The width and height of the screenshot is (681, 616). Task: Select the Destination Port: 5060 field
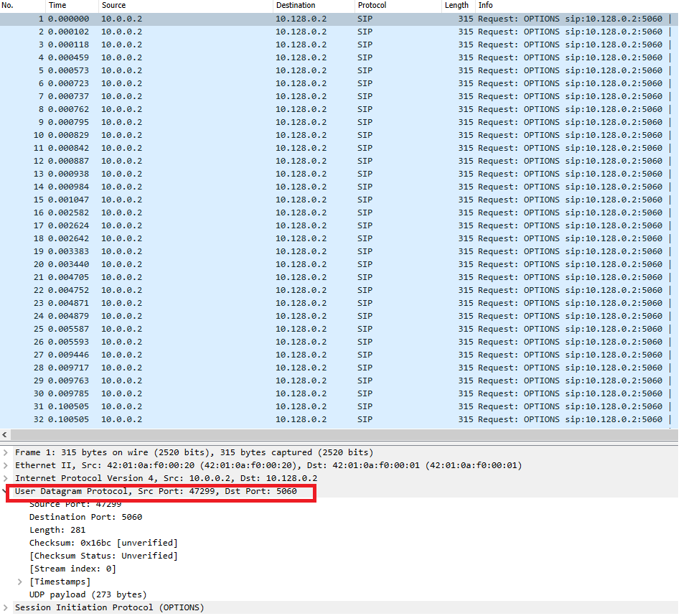85,518
